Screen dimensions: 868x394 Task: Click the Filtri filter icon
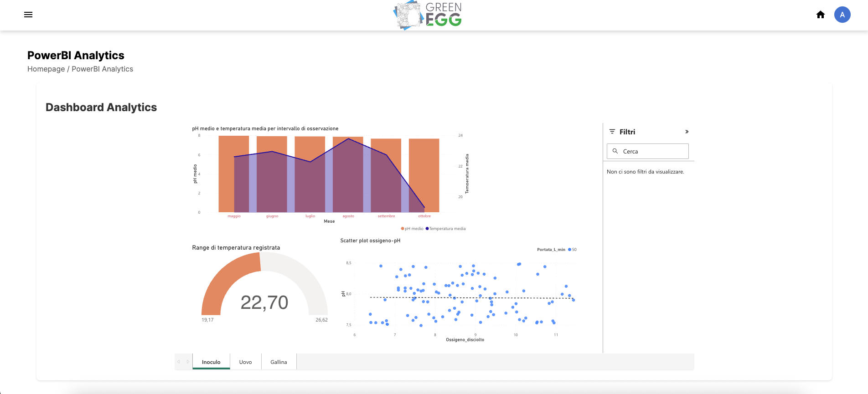[612, 132]
